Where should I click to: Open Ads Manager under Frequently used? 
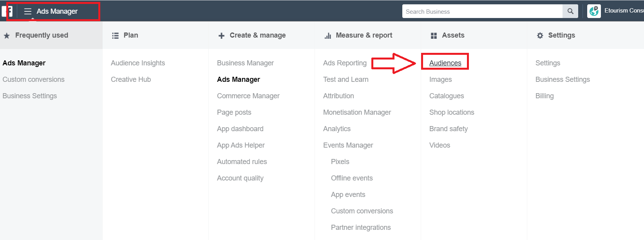click(x=24, y=63)
